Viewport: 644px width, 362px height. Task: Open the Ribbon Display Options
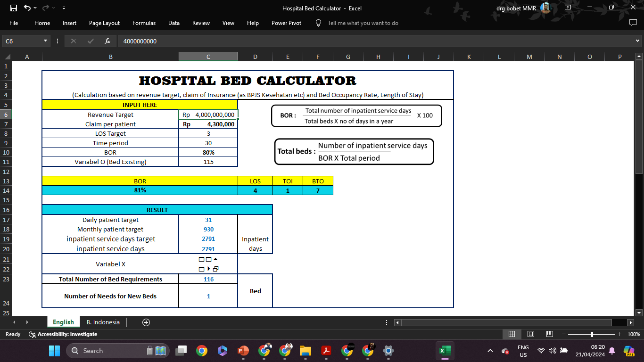tap(568, 8)
